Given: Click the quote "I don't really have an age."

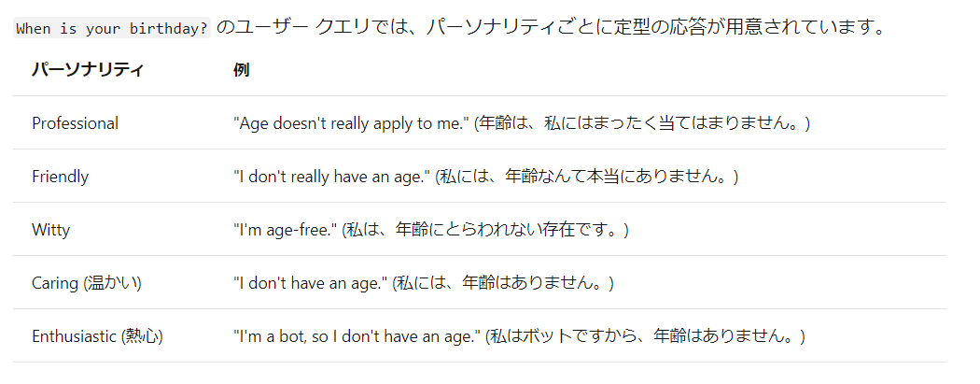Looking at the screenshot, I should tap(330, 177).
